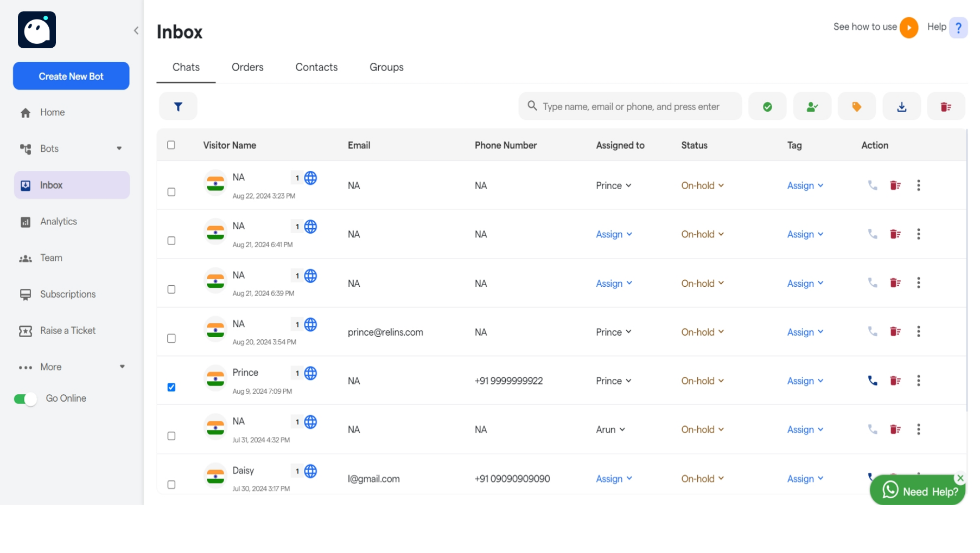Open Assigned to Prince dropdown, Aug 22 row
980x553 pixels.
tap(614, 185)
